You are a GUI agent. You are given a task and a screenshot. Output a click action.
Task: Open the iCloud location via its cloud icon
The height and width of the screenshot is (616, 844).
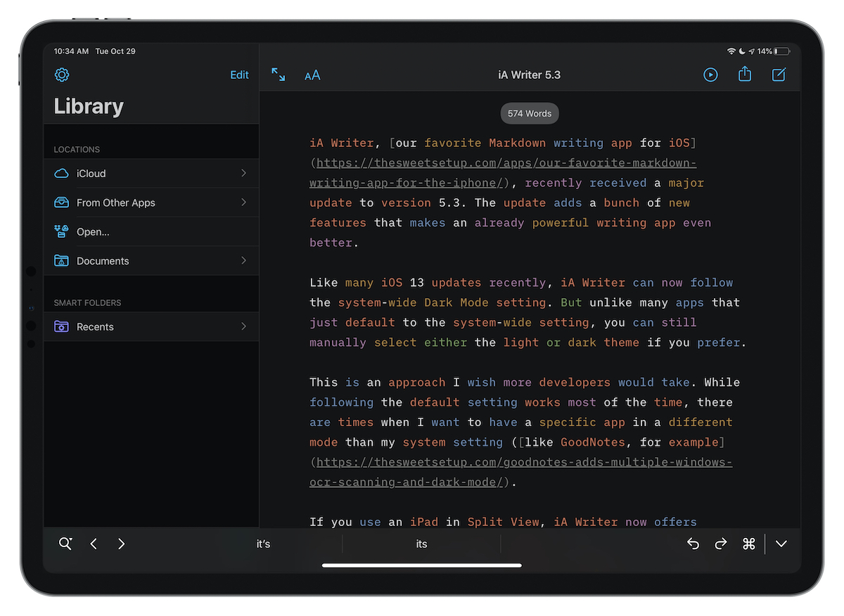[x=62, y=173]
